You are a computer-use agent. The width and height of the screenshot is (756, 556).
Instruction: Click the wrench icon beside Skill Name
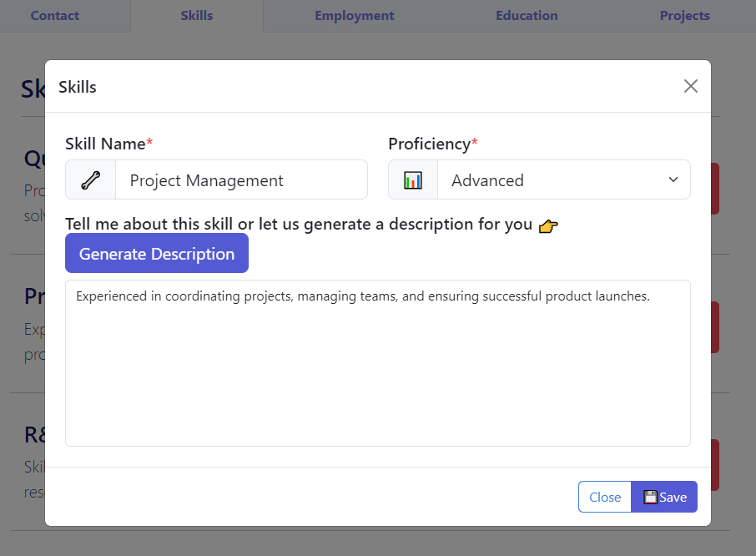tap(90, 179)
